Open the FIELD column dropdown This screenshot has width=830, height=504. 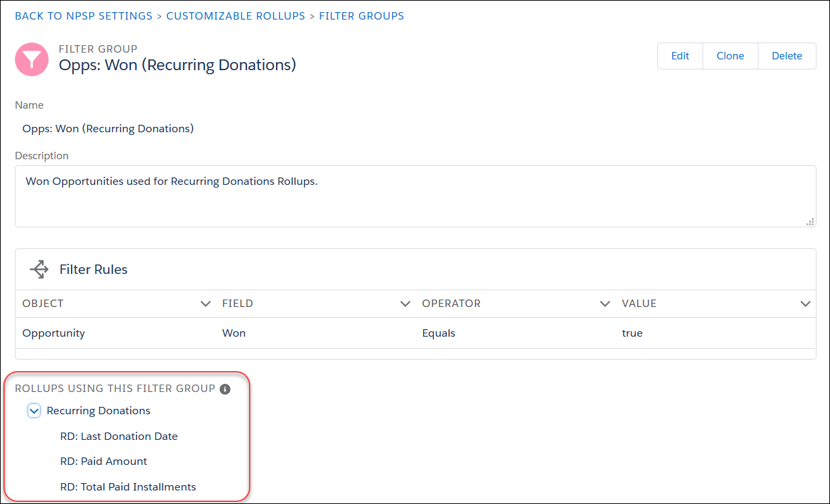405,304
